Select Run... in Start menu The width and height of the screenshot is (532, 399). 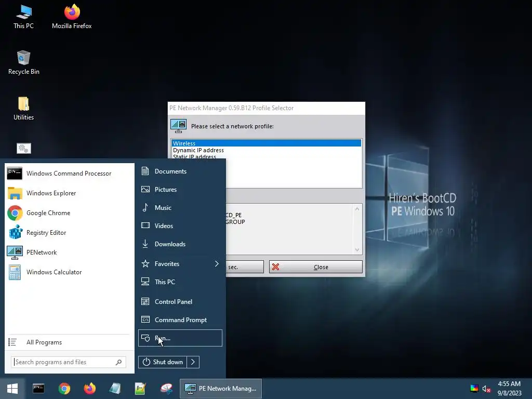pos(180,338)
